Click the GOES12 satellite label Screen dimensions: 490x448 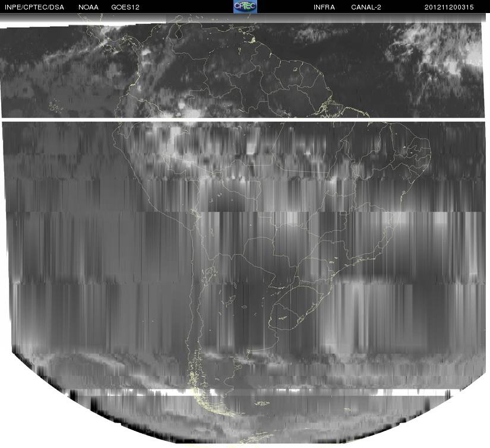pos(125,7)
